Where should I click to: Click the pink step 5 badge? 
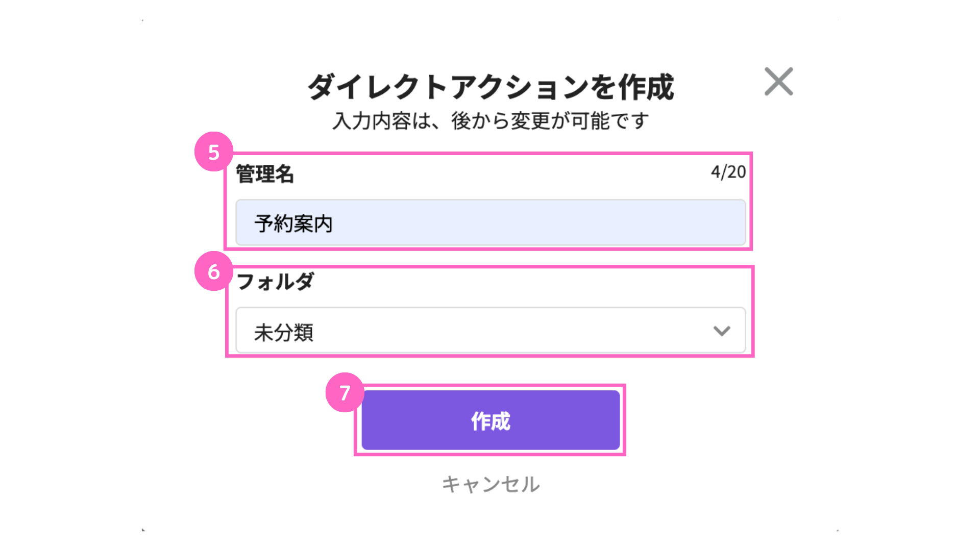214,152
